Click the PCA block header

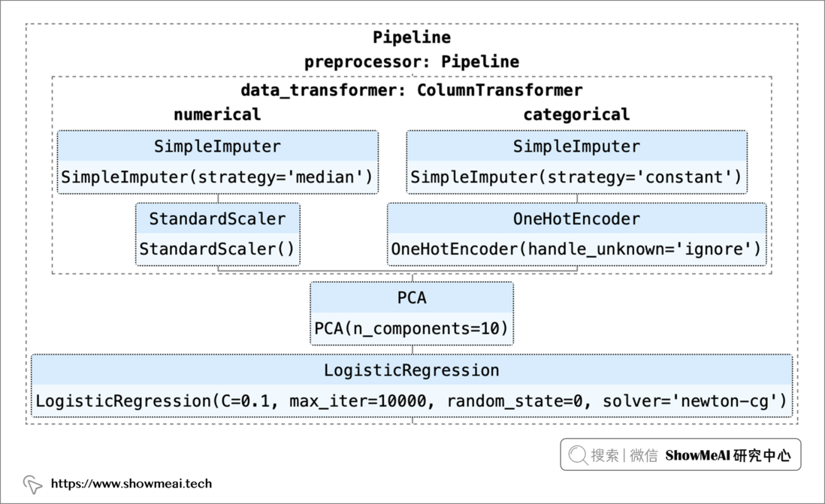pos(412,297)
